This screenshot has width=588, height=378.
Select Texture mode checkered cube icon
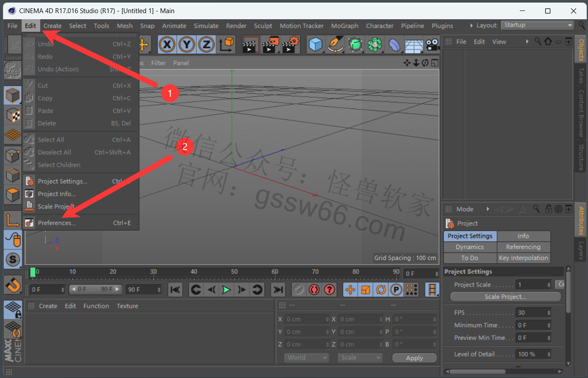point(13,115)
